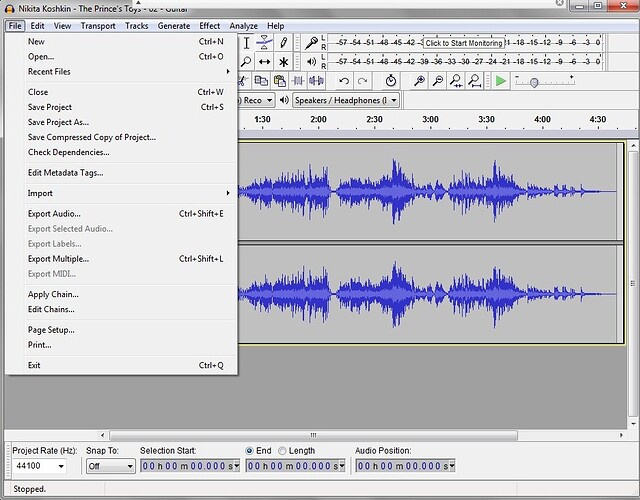Select the End radio button
This screenshot has width=640, height=500.
click(x=249, y=451)
